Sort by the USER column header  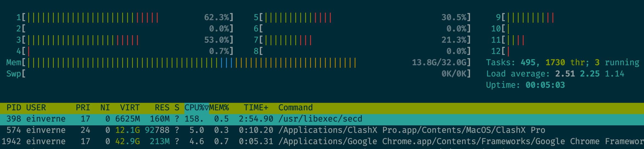(x=36, y=107)
